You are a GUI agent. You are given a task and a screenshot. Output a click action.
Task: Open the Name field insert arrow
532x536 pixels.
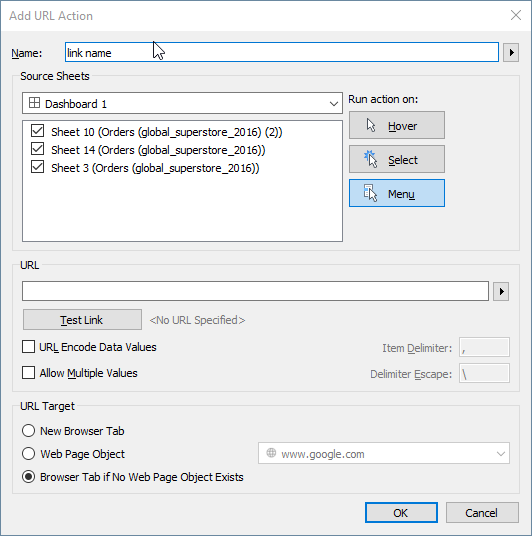point(511,52)
